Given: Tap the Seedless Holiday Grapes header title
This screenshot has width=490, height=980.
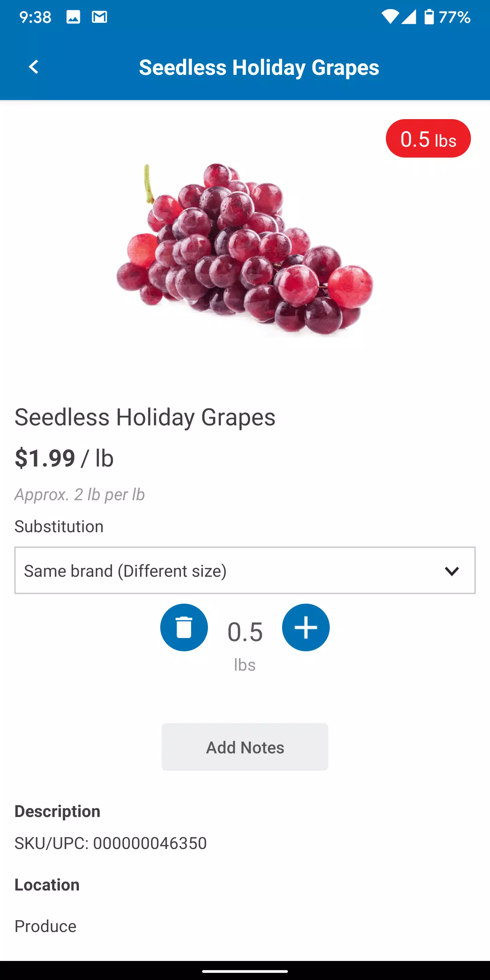Looking at the screenshot, I should [259, 67].
